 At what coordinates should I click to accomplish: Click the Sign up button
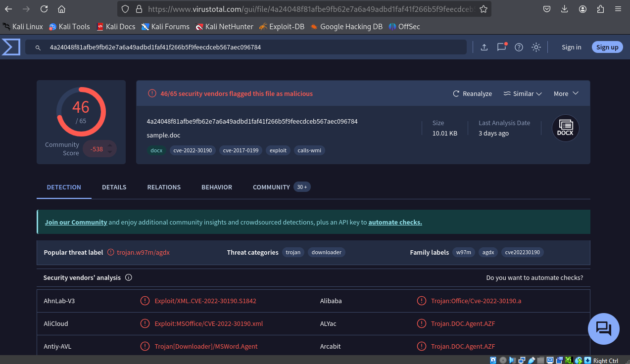click(607, 47)
